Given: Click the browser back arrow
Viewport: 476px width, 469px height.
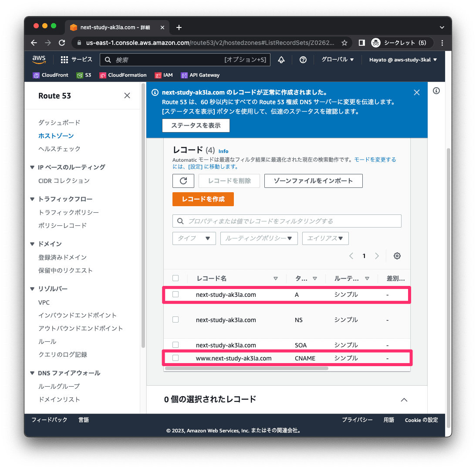Looking at the screenshot, I should coord(34,43).
